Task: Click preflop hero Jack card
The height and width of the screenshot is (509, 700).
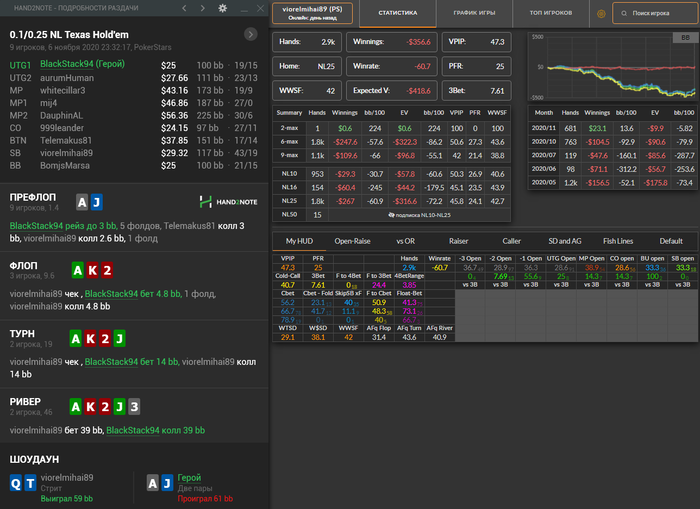Action: click(96, 202)
